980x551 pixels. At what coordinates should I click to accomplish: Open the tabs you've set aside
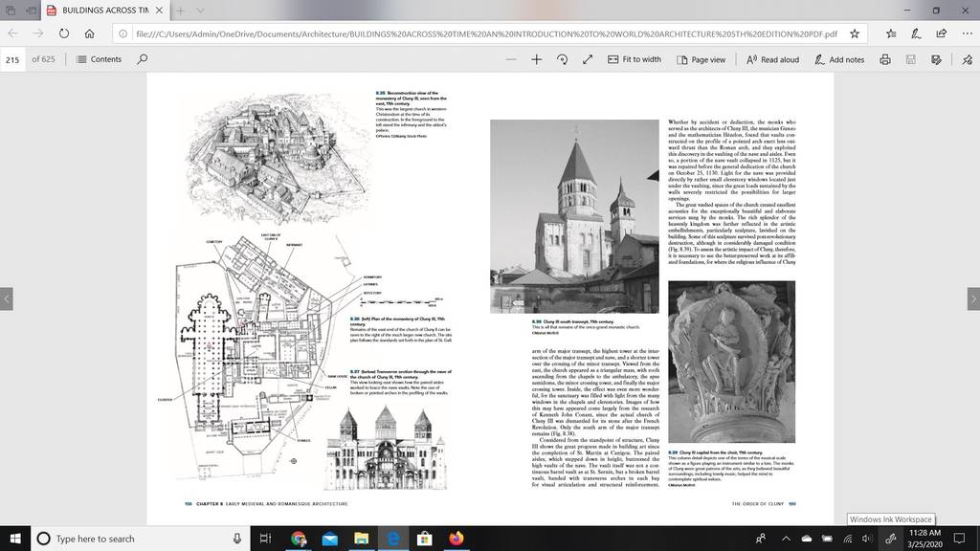11,11
